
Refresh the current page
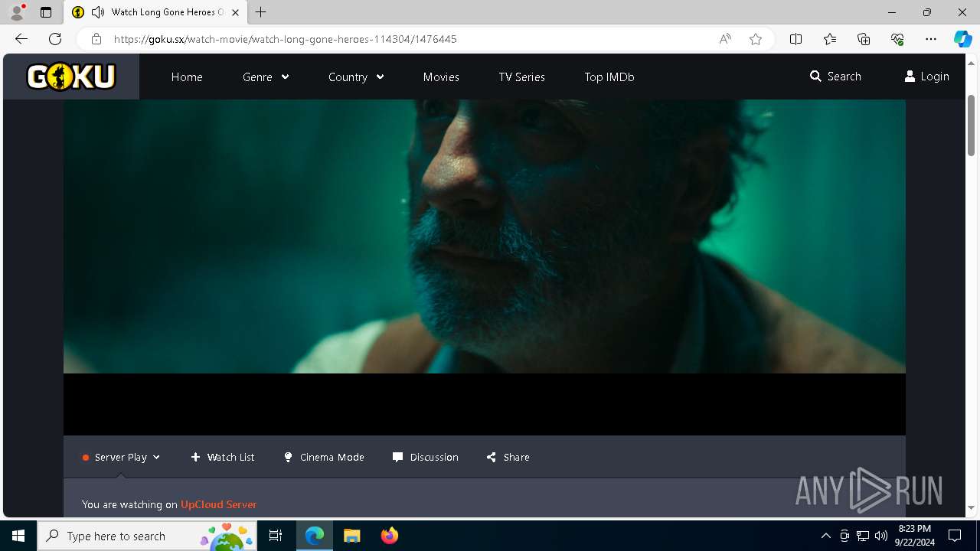point(55,39)
